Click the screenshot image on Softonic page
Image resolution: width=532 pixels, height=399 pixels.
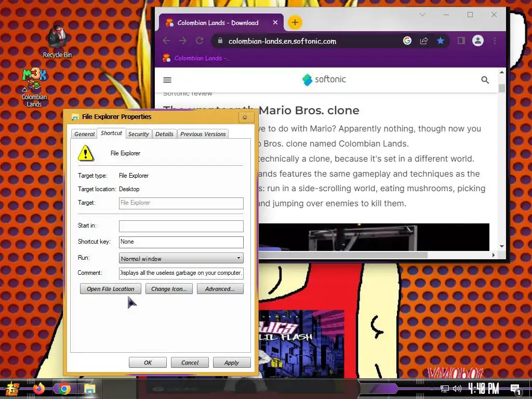[x=374, y=237]
